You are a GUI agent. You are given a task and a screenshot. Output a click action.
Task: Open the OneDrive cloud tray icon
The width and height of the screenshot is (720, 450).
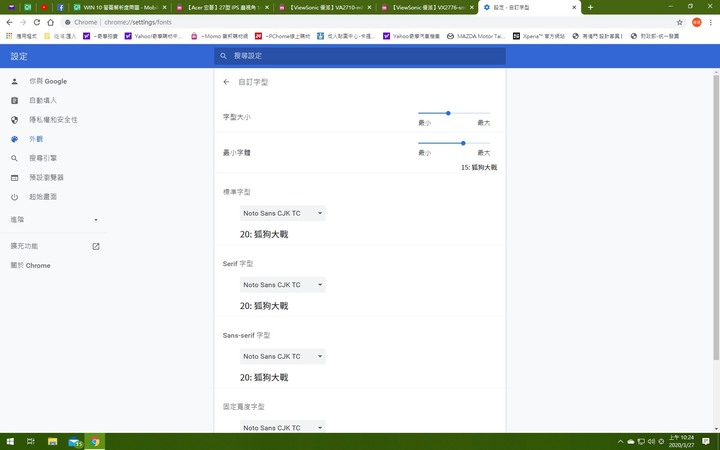click(631, 442)
